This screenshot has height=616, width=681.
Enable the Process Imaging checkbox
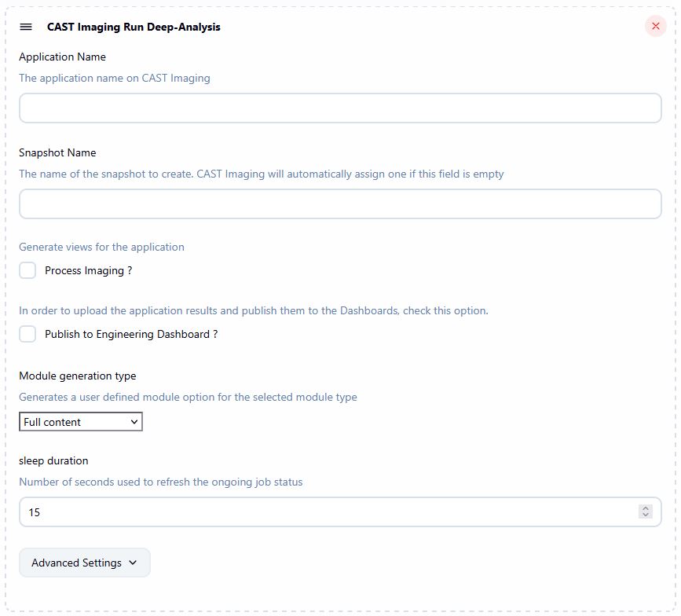(x=27, y=270)
